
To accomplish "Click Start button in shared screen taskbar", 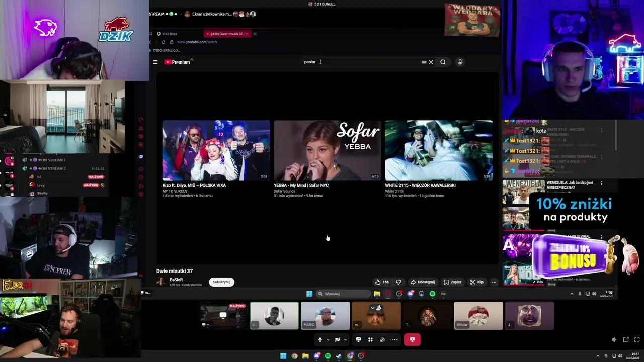I will click(309, 294).
